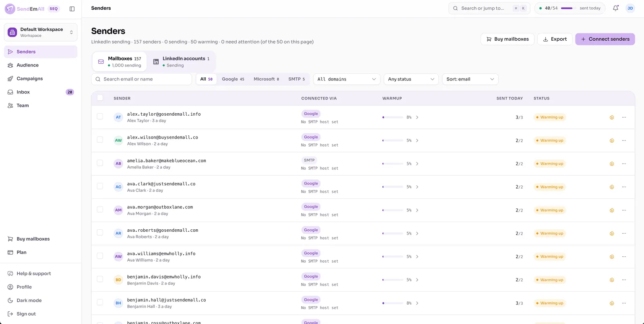The height and width of the screenshot is (324, 644).
Task: Toggle the select-all checkbox in table header
Action: coord(100,98)
